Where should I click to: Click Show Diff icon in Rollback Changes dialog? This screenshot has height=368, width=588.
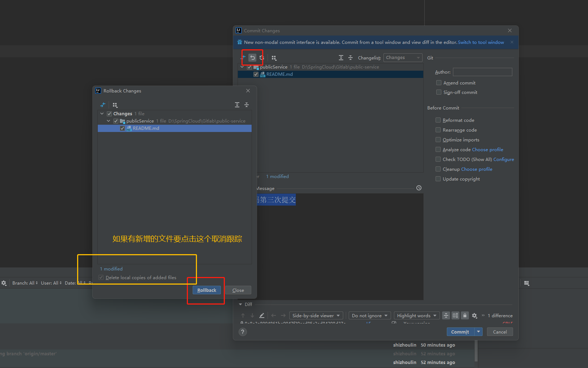pos(103,105)
